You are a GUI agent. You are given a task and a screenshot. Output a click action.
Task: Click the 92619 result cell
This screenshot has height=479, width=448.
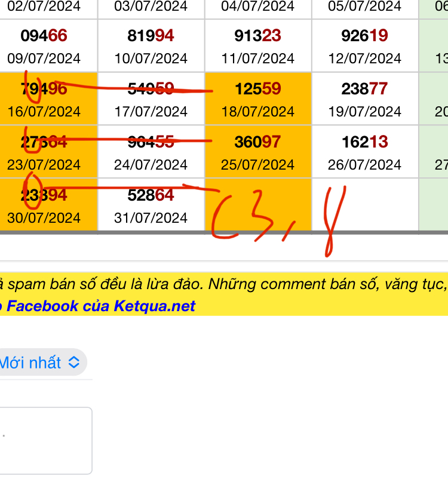point(364,46)
